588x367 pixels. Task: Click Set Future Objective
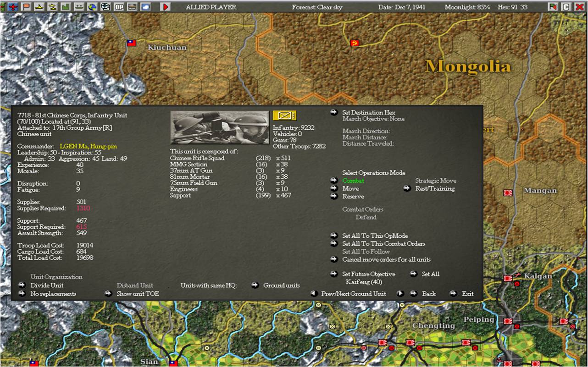(x=368, y=274)
